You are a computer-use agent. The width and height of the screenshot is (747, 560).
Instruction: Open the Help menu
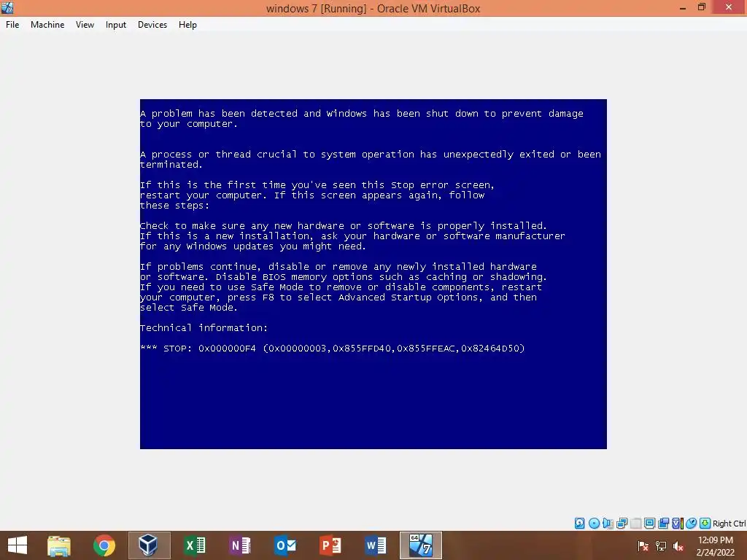(187, 25)
